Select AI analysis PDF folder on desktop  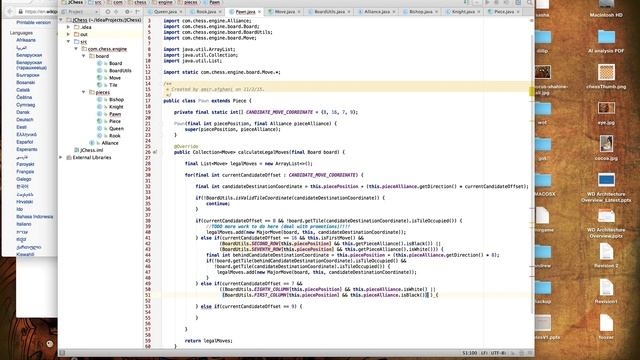[606, 42]
